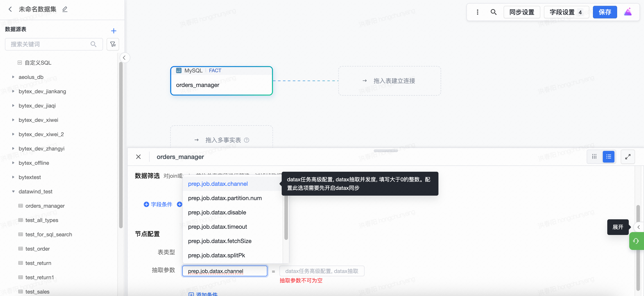The image size is (644, 296).
Task: Select prep.job.datax.timeout option
Action: tap(217, 227)
